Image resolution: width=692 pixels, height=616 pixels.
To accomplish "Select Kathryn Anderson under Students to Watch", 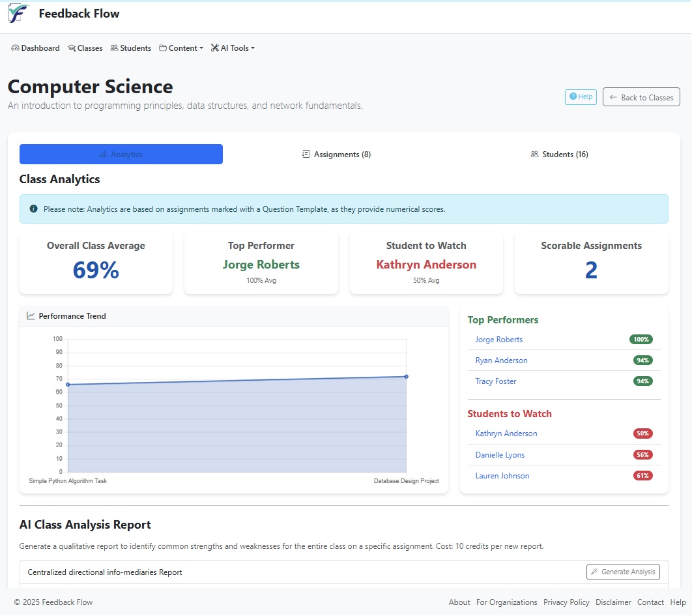I will coord(506,433).
